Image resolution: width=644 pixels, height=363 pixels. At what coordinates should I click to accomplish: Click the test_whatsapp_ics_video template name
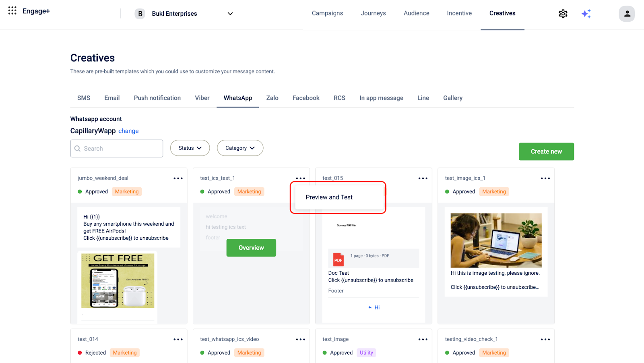(229, 339)
